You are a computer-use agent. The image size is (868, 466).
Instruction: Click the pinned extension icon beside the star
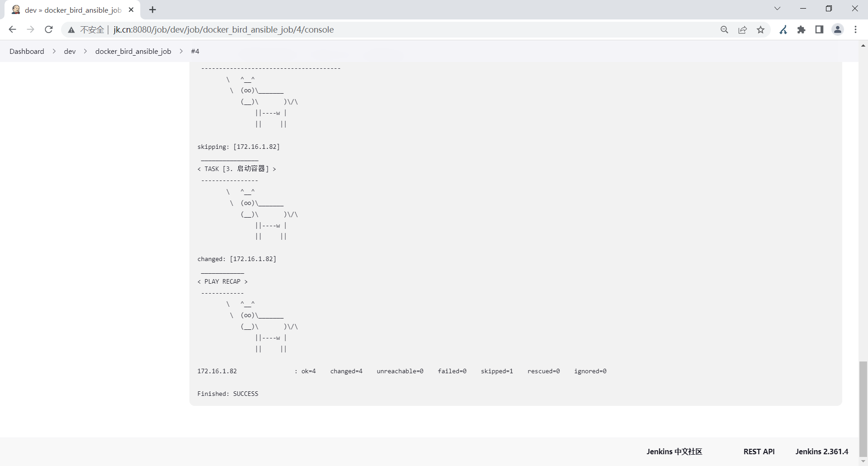783,30
